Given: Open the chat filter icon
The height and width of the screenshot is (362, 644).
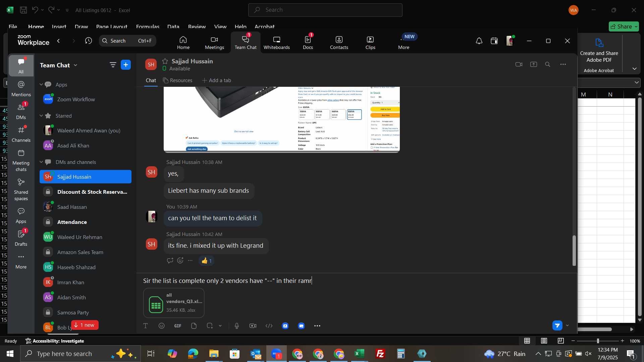Looking at the screenshot, I should point(113,65).
